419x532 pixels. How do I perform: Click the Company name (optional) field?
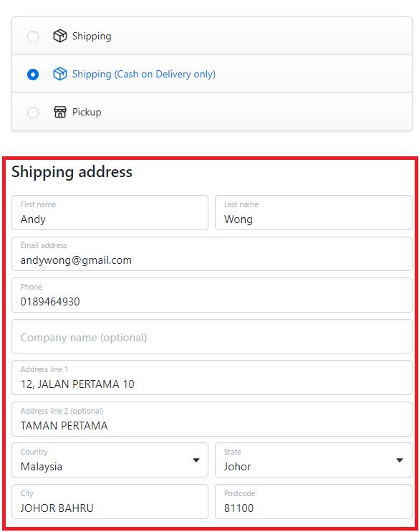[212, 337]
